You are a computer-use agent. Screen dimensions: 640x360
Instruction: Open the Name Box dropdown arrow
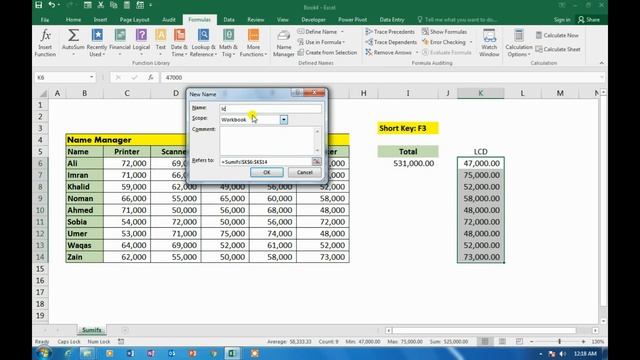tap(91, 77)
